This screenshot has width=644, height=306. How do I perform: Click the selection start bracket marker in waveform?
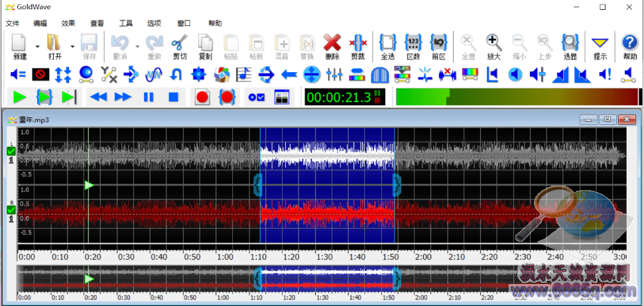click(x=257, y=185)
